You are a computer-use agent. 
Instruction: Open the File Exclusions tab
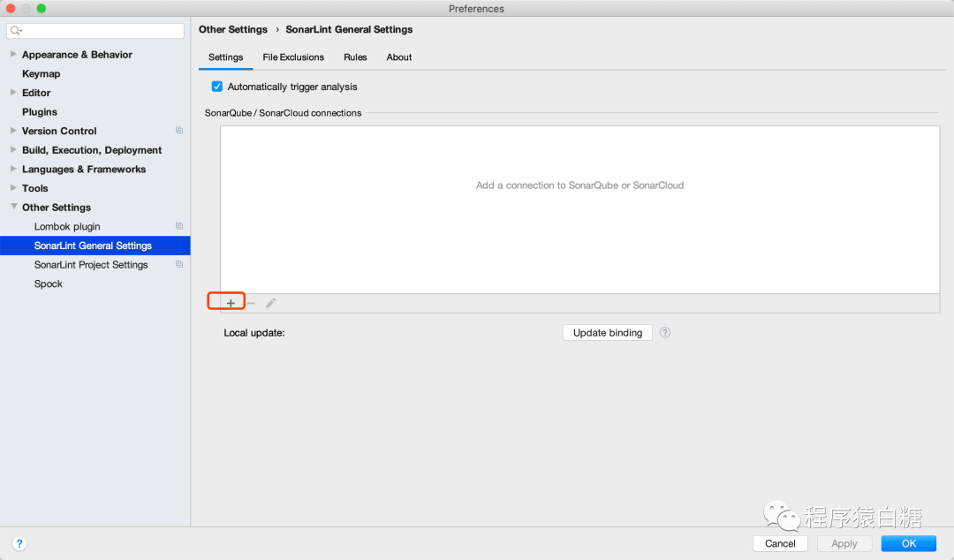point(293,57)
